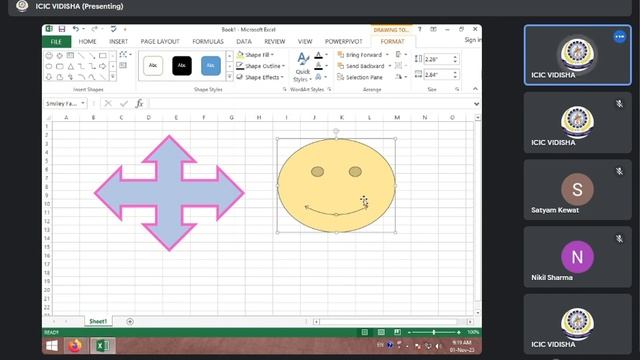640x360 pixels.
Task: Switch to Normal view in status bar
Action: point(365,332)
